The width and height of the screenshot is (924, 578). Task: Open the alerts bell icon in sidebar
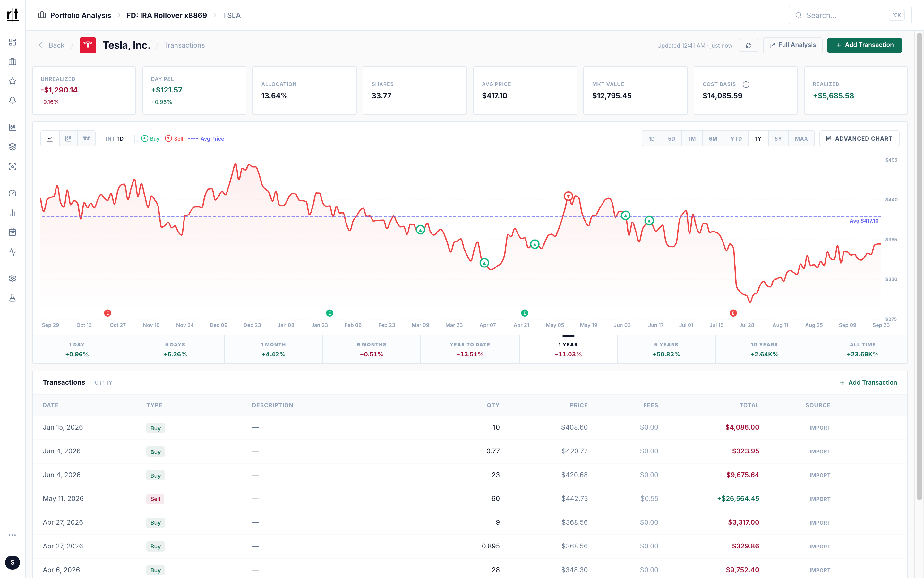12,101
